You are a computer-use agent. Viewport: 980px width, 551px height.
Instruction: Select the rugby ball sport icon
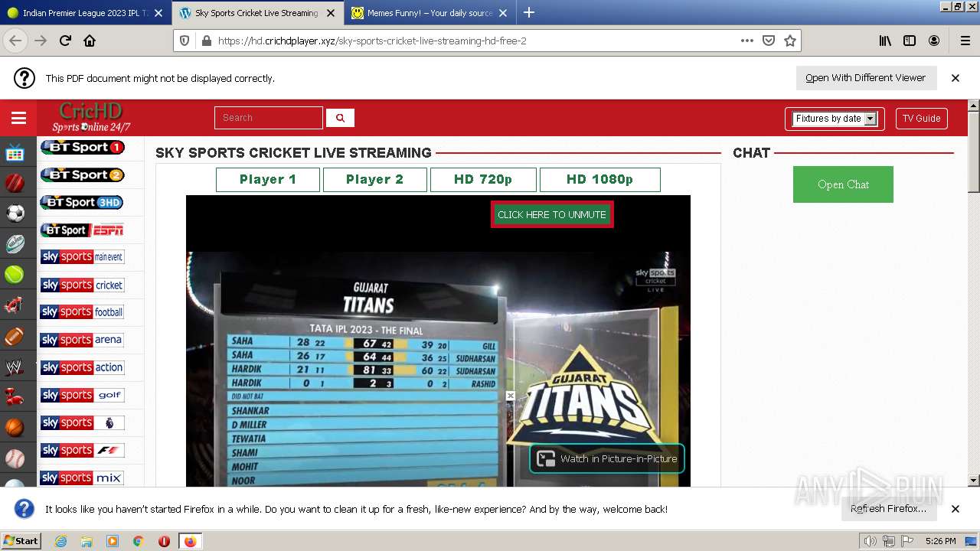coord(15,244)
